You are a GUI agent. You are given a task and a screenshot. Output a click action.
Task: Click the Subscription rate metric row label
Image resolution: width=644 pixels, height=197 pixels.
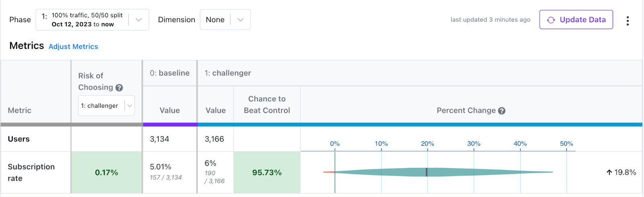(31, 172)
